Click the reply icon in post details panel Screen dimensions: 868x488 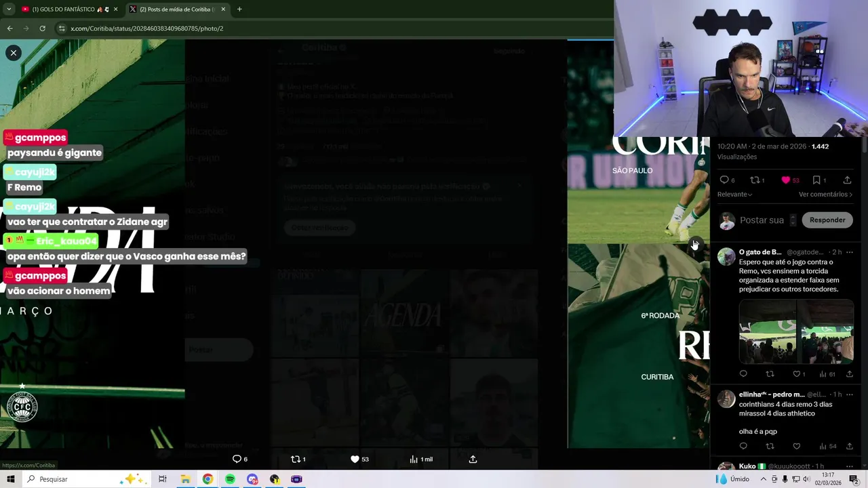(724, 180)
